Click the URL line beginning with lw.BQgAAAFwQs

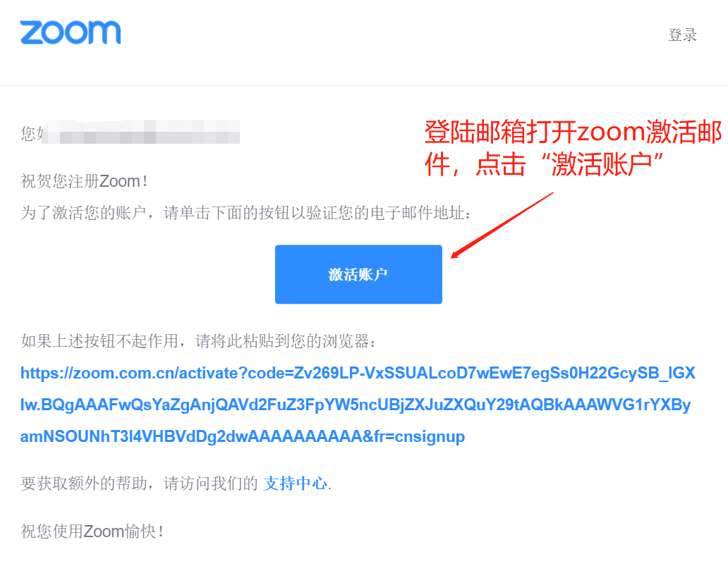point(356,405)
